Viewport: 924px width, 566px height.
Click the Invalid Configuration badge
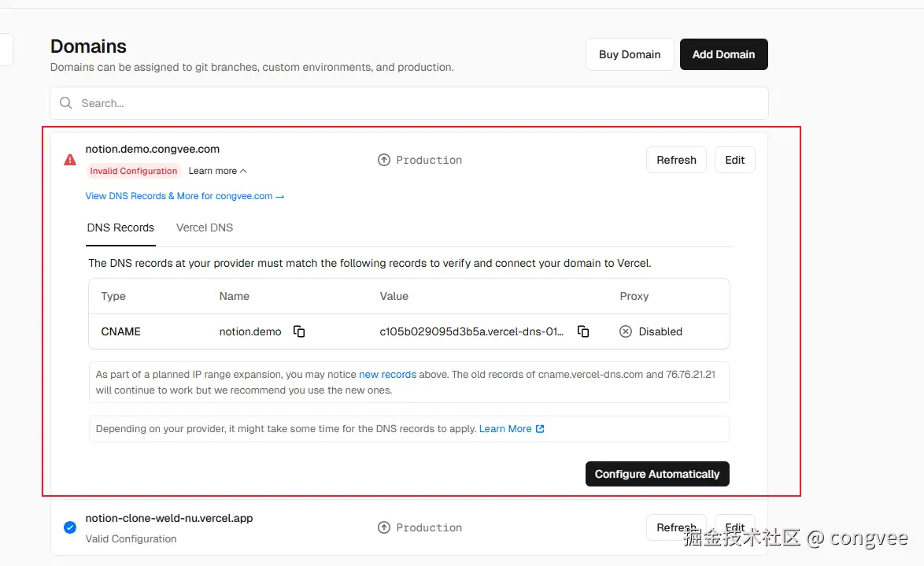[134, 171]
